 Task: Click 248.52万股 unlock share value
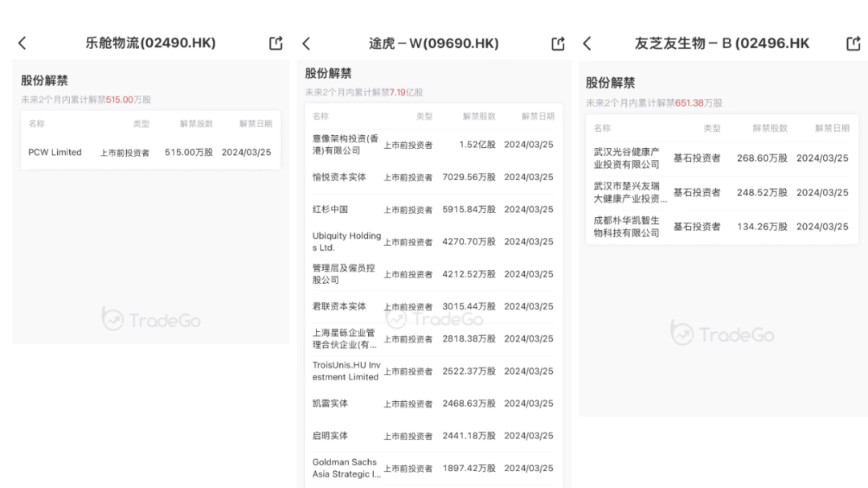(x=762, y=192)
